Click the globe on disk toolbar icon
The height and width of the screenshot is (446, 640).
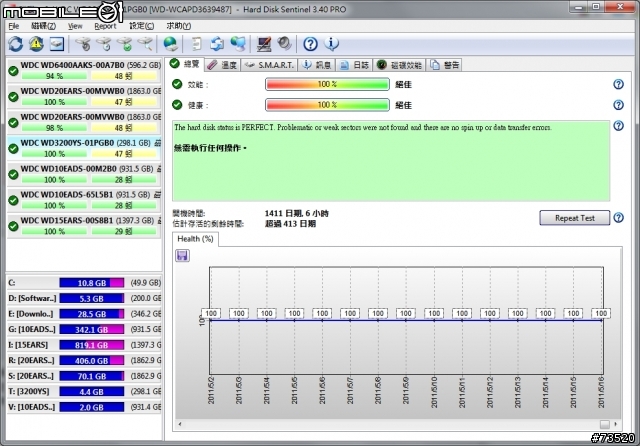(x=170, y=44)
